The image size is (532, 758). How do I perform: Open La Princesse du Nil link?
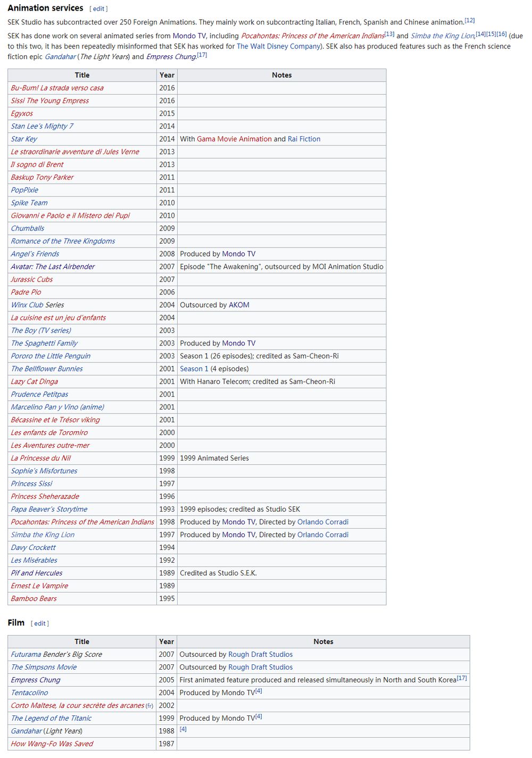point(41,458)
